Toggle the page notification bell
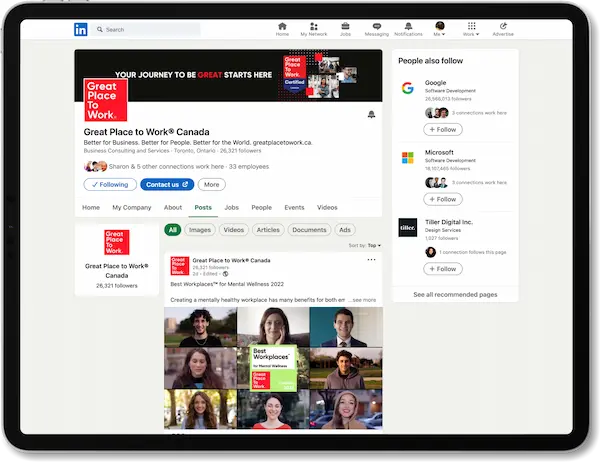The width and height of the screenshot is (600, 462). click(x=371, y=114)
